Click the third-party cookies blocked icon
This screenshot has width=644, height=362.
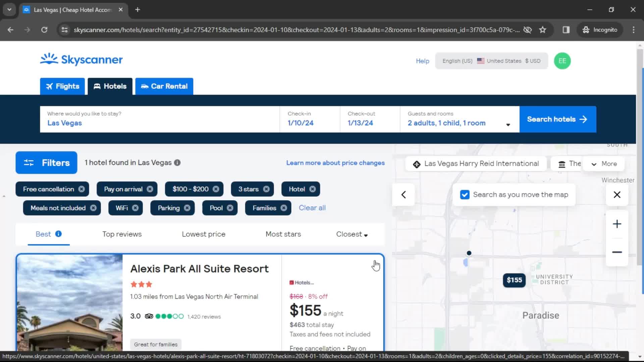pyautogui.click(x=528, y=30)
